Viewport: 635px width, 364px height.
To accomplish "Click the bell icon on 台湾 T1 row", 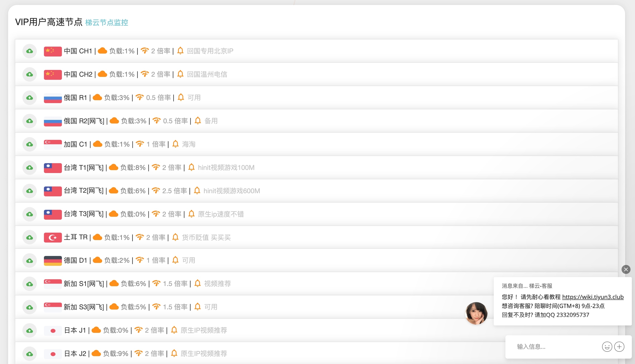I will [x=191, y=167].
